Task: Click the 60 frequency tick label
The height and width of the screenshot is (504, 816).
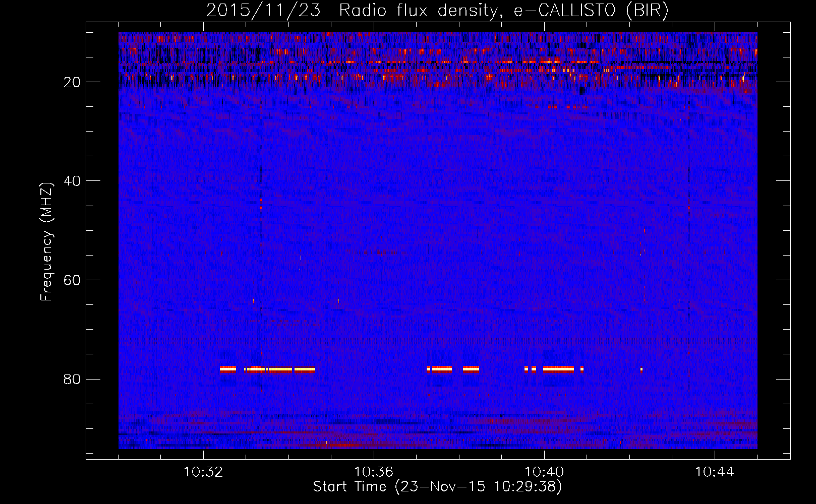Action: click(73, 280)
